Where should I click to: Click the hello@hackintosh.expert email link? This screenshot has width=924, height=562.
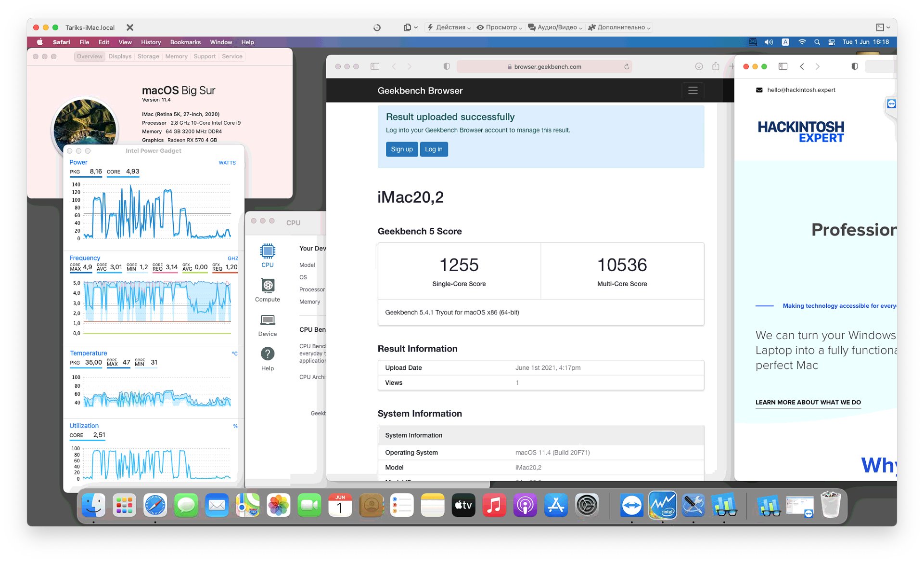point(801,90)
